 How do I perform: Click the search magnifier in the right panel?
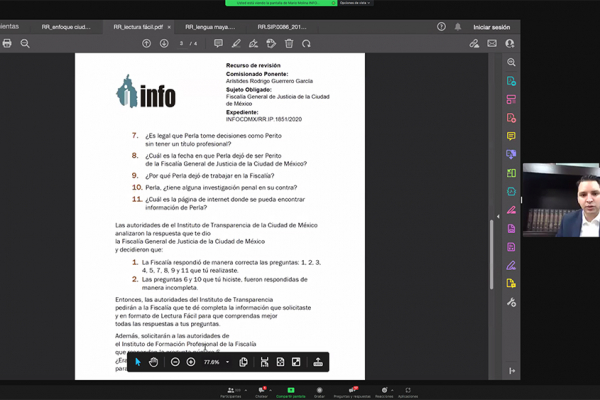[511, 62]
